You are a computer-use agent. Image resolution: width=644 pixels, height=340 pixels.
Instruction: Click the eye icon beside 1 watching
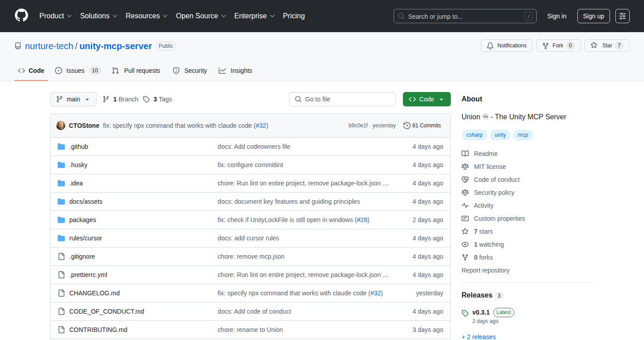tap(465, 244)
